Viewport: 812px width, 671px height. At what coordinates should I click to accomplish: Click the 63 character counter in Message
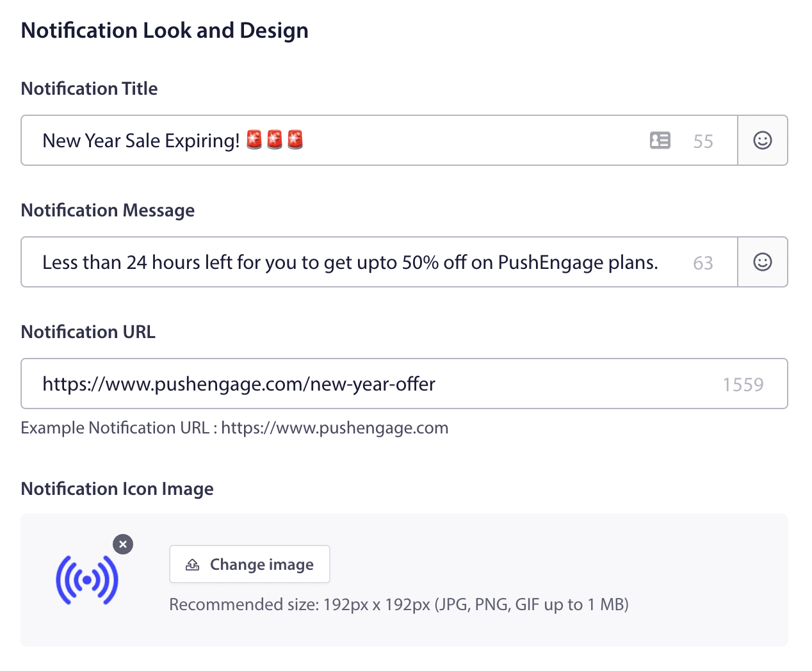[x=703, y=263]
